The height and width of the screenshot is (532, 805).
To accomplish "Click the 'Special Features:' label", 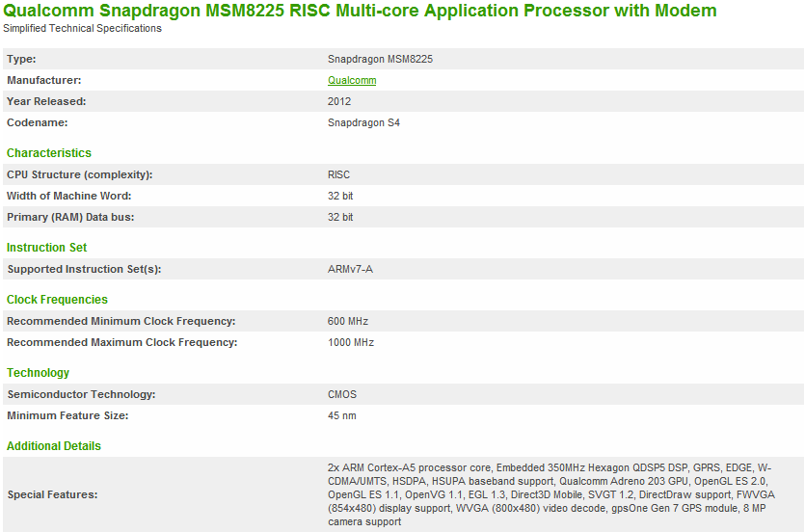I will [52, 495].
